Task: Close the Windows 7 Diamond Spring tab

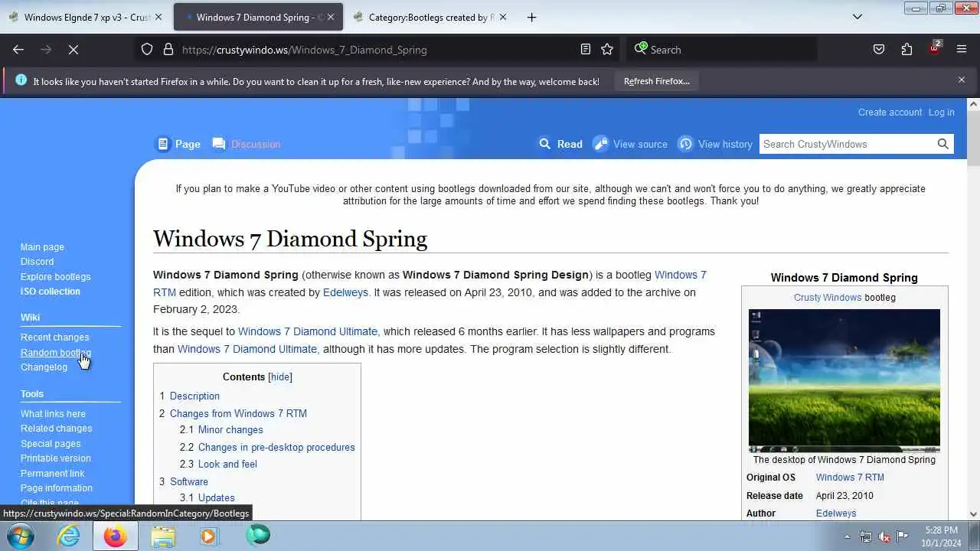Action: 332,17
